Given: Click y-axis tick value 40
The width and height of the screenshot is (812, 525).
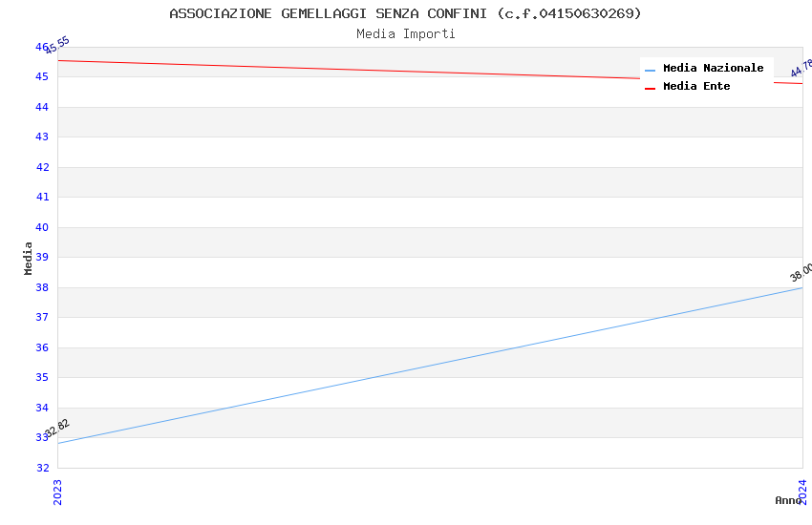Looking at the screenshot, I should pyautogui.click(x=42, y=227).
